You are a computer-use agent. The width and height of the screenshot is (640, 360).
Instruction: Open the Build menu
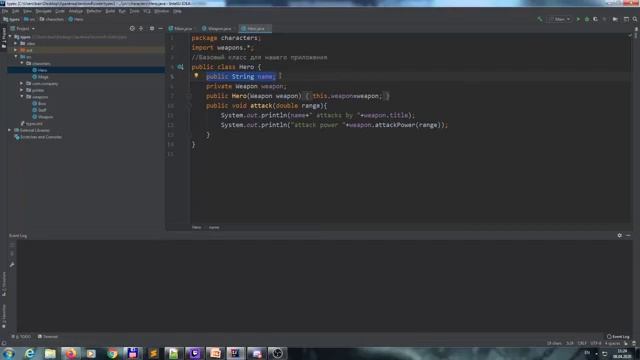(x=110, y=11)
